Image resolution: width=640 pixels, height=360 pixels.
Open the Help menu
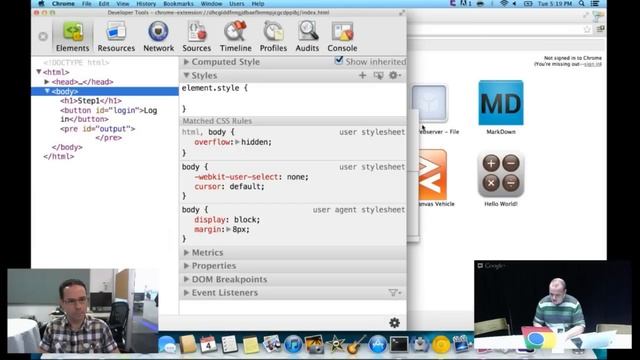[x=258, y=4]
